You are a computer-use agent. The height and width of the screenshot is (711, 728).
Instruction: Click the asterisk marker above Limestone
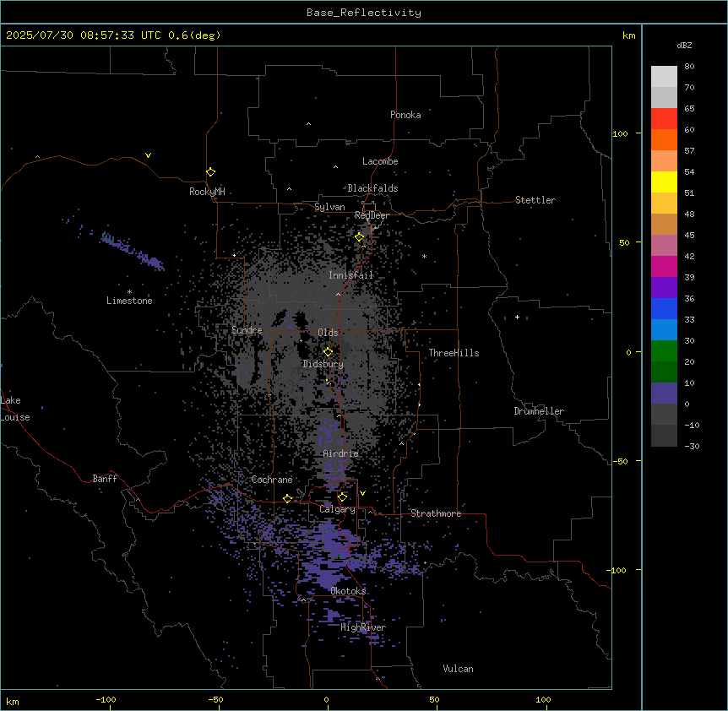[129, 292]
